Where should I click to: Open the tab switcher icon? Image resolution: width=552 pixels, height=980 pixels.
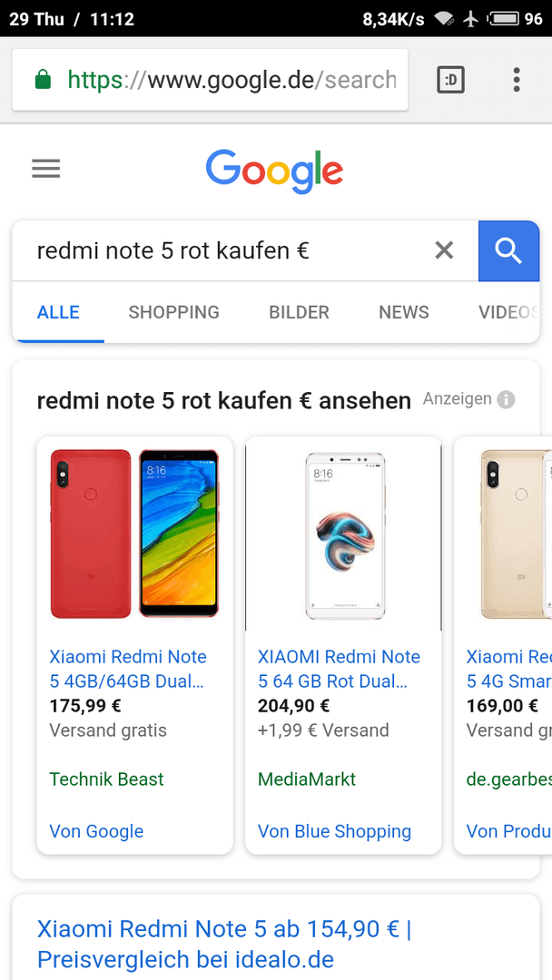coord(450,79)
